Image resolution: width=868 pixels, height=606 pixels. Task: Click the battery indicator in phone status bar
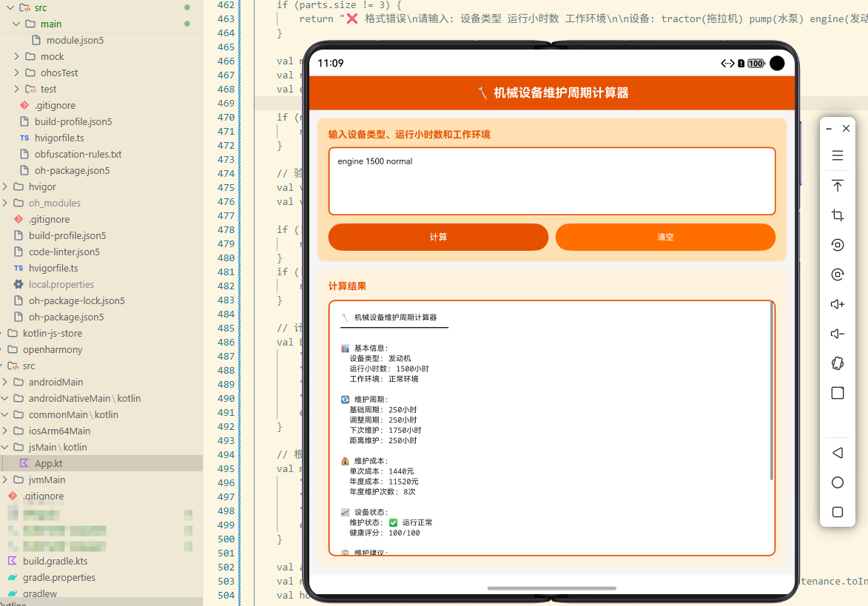(756, 63)
